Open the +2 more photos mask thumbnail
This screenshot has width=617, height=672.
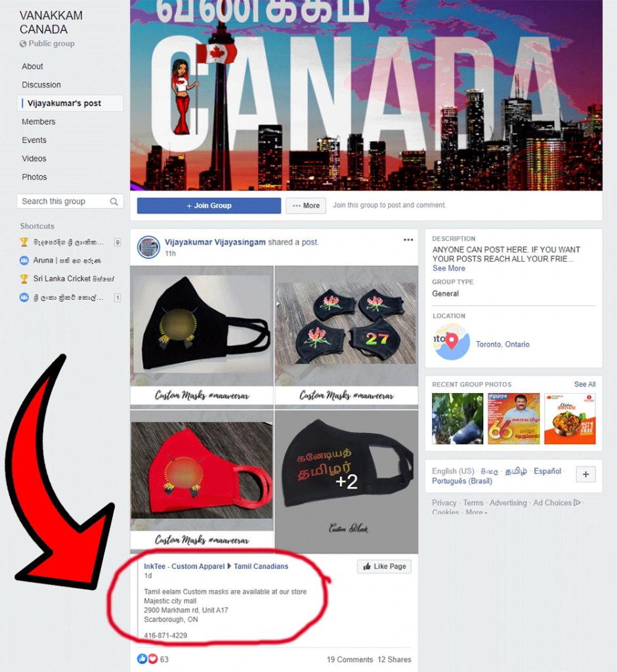tap(346, 482)
